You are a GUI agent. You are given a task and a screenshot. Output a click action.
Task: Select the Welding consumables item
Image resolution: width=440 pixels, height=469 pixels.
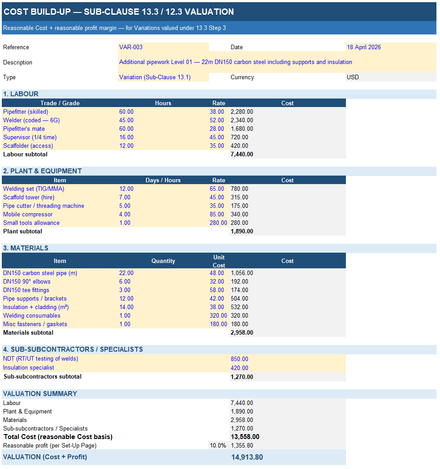click(32, 316)
